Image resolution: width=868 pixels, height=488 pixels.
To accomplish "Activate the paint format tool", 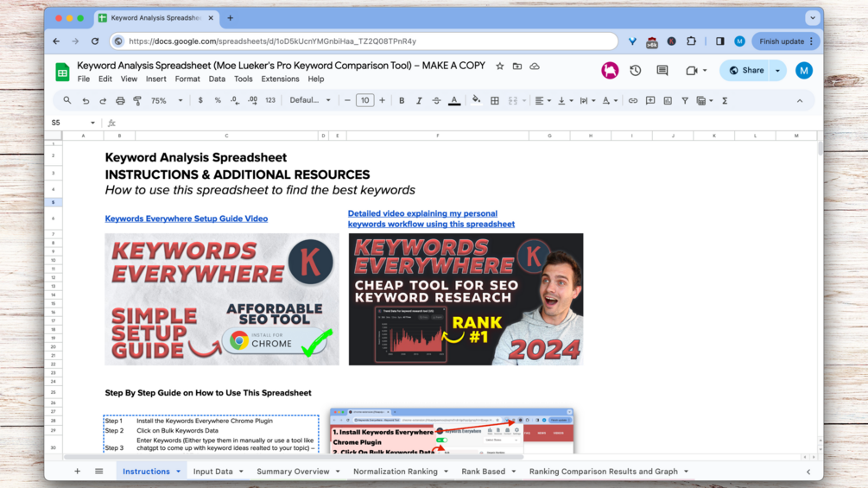I will tap(137, 101).
